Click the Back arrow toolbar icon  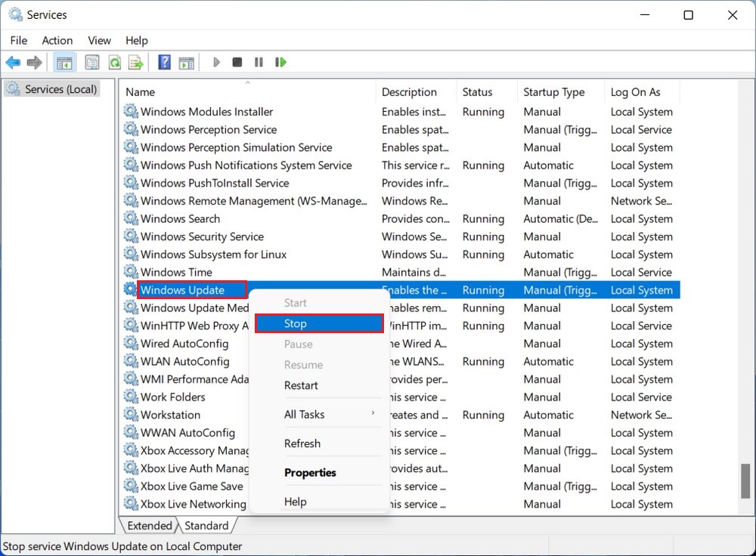tap(13, 62)
